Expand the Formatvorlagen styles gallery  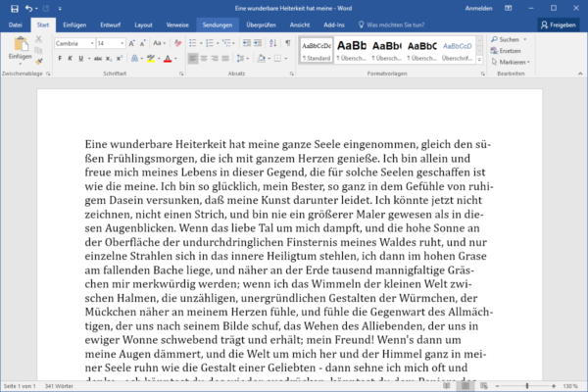point(479,60)
